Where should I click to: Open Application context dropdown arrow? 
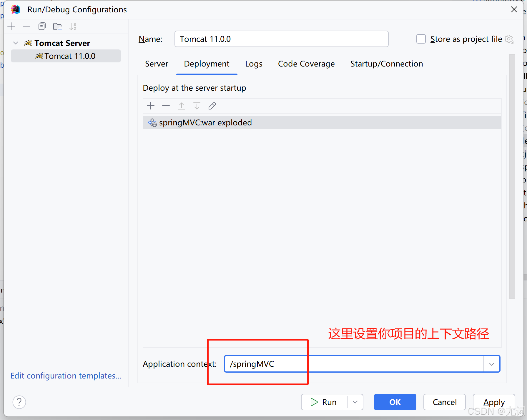tap(492, 364)
